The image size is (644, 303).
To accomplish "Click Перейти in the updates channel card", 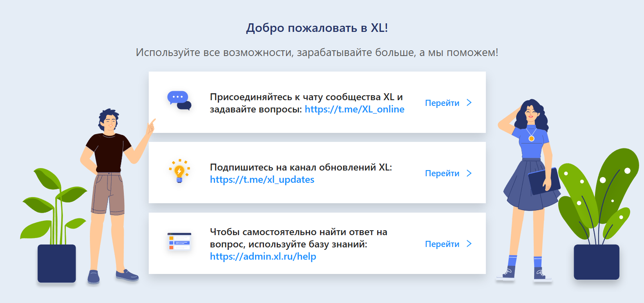I will [442, 173].
